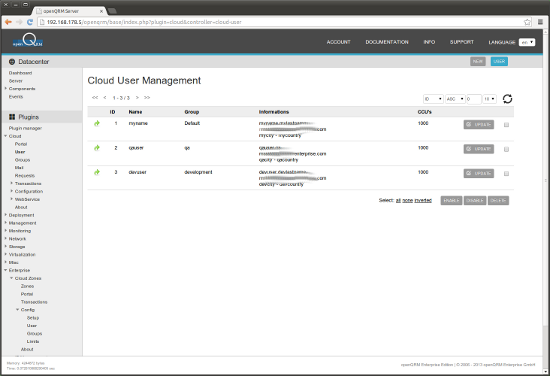Open the INFO menu
Screen dimensions: 550x376
pyautogui.click(x=429, y=42)
